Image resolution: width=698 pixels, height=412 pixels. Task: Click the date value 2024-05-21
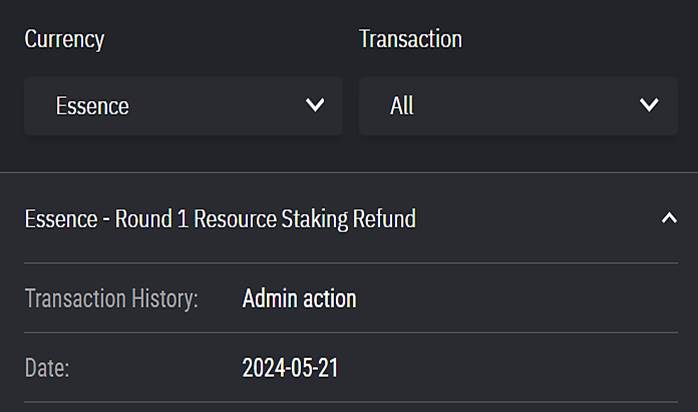tap(290, 368)
